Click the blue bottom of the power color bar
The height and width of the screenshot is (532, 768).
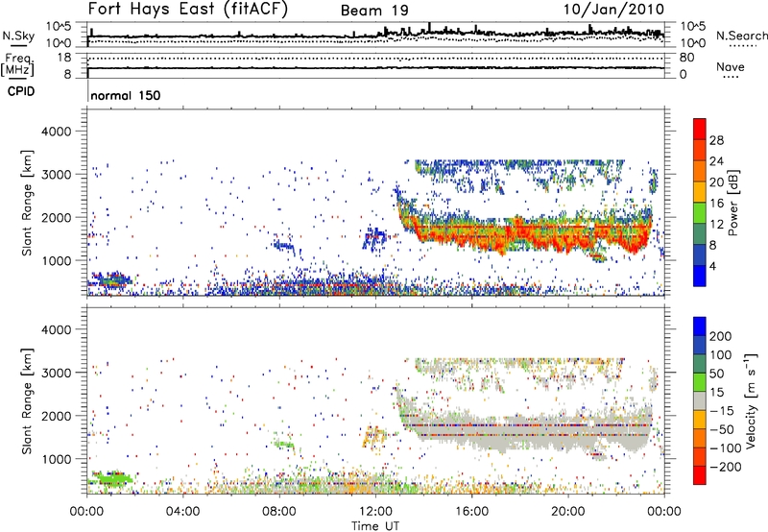click(x=700, y=276)
